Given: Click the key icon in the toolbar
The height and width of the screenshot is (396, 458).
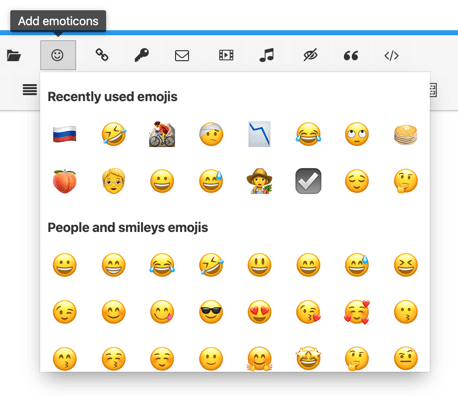Looking at the screenshot, I should (142, 55).
